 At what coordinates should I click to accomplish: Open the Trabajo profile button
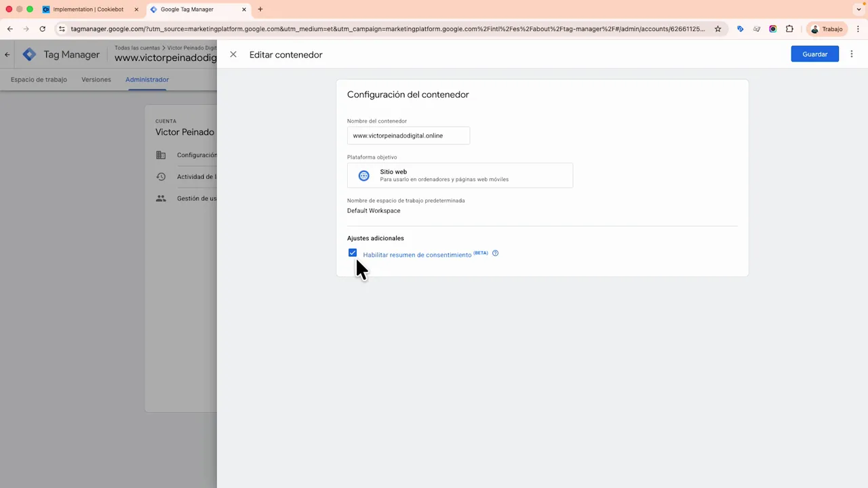pos(827,29)
